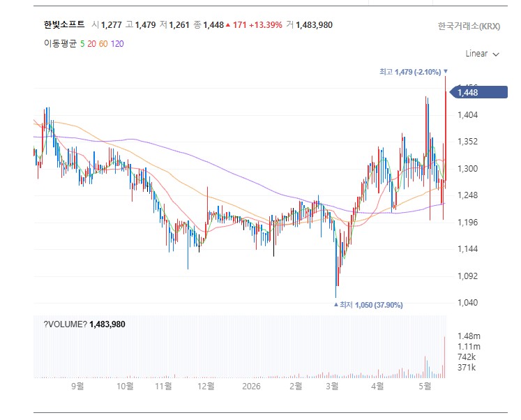This screenshot has height=420, width=521.
Task: Click the 10월 date axis label
Action: click(125, 386)
